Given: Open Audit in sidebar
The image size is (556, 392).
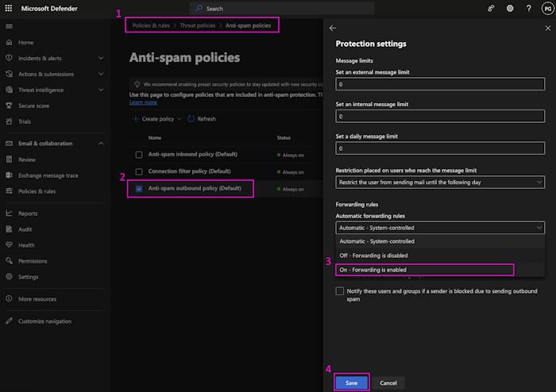Looking at the screenshot, I should [x=25, y=229].
